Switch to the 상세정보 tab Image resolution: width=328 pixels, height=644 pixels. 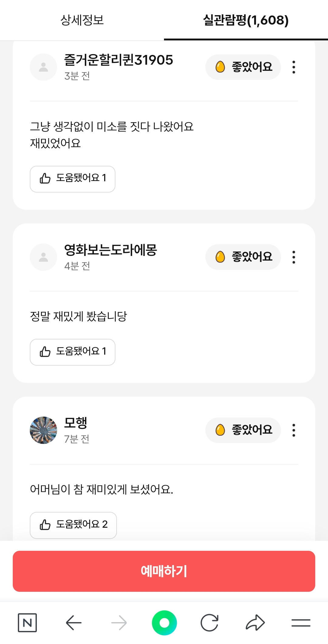point(82,20)
